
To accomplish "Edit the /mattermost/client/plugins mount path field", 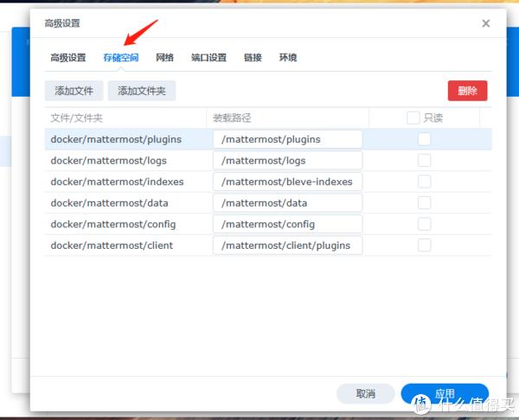I will 288,245.
